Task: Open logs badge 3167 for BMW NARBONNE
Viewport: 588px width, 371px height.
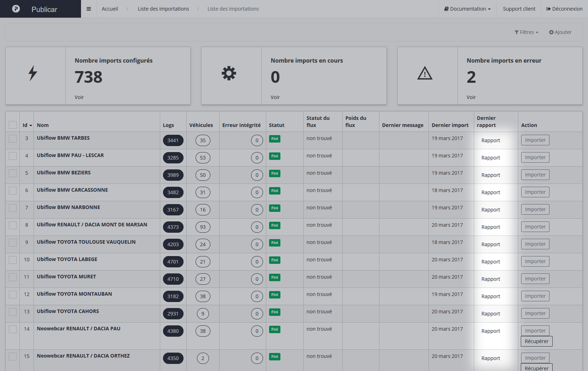Action: pos(173,210)
